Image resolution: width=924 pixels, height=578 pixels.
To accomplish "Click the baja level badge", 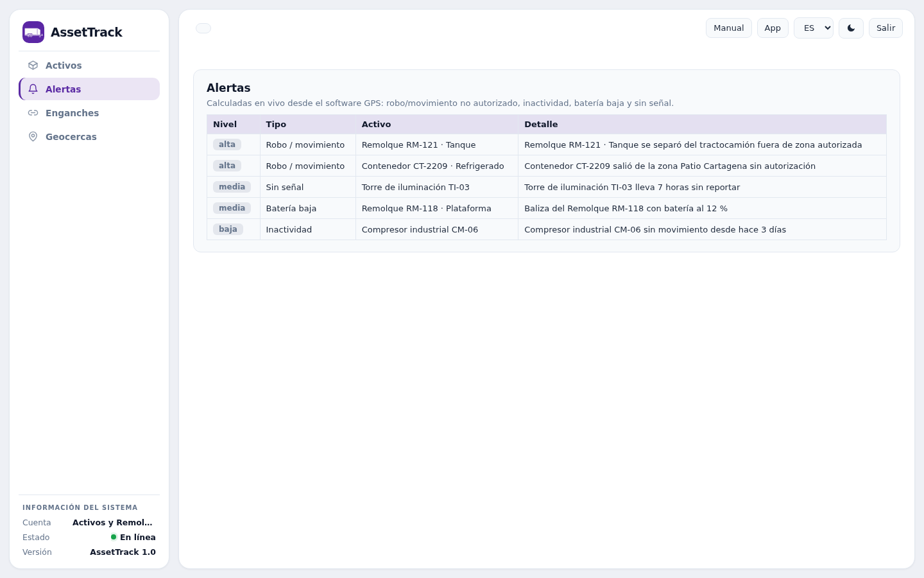I will tap(228, 229).
